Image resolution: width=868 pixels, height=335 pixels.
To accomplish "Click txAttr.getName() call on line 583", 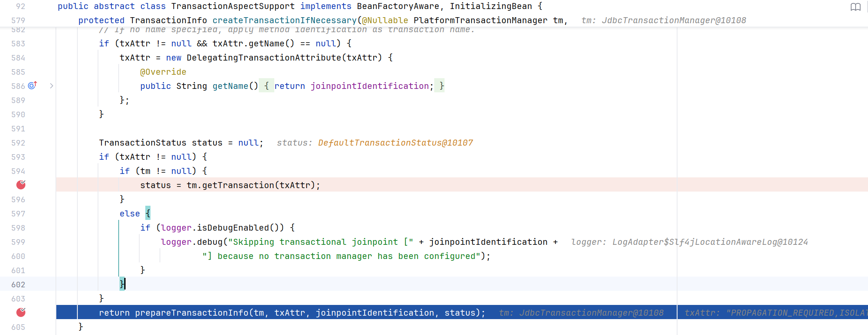I will point(254,43).
